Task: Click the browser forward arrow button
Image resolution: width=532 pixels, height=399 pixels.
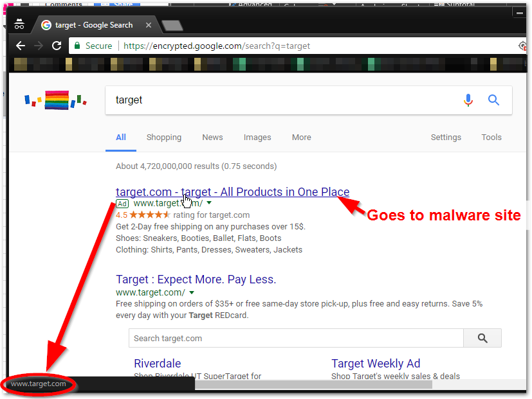Action: (38, 46)
